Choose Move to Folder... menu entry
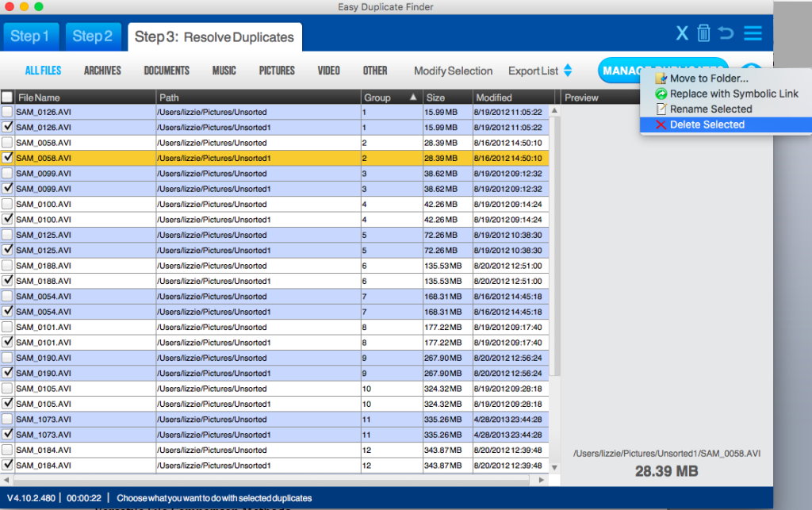 [x=726, y=79]
